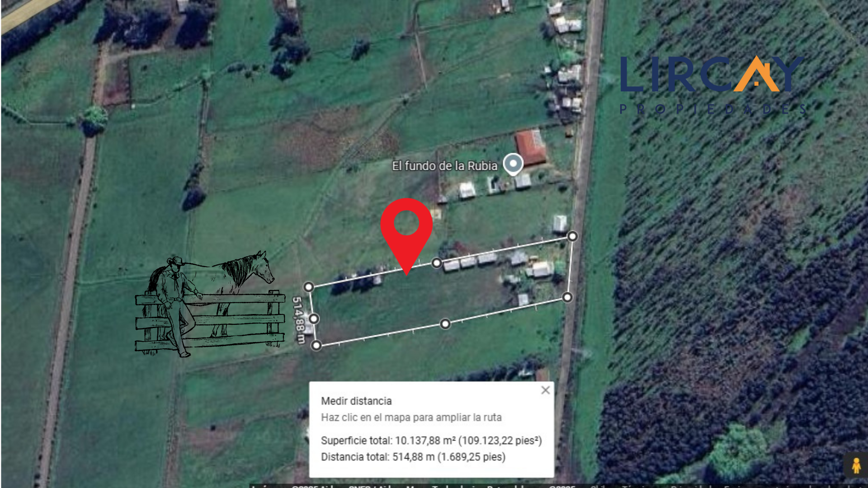This screenshot has width=868, height=488.
Task: Click the midpoint node on the polygon's upper edge
Action: [x=436, y=263]
